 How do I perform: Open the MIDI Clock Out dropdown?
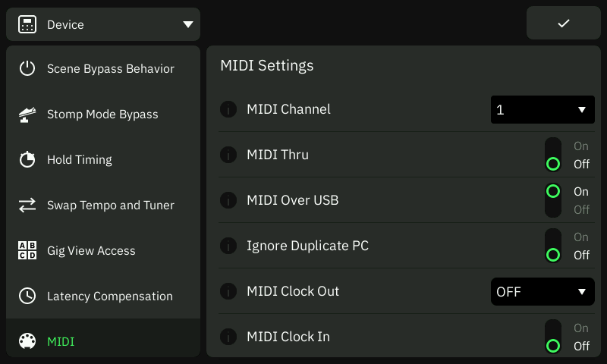pyautogui.click(x=543, y=291)
